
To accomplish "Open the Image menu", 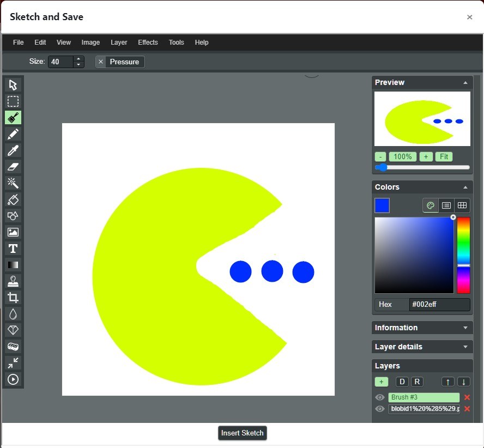I will click(90, 43).
